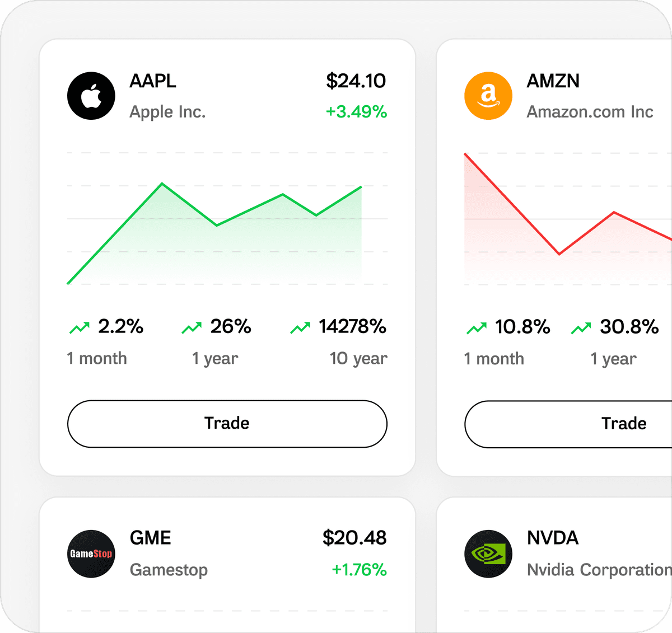This screenshot has height=633, width=672.
Task: Click the trend arrow beside 30.8%
Action: pyautogui.click(x=581, y=327)
